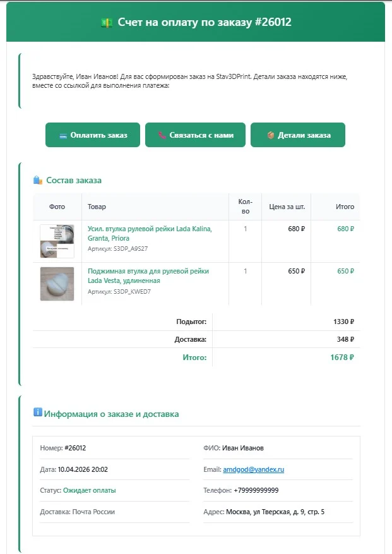The image size is (392, 554).
Task: Click the Связаться с нами button
Action: 195,135
